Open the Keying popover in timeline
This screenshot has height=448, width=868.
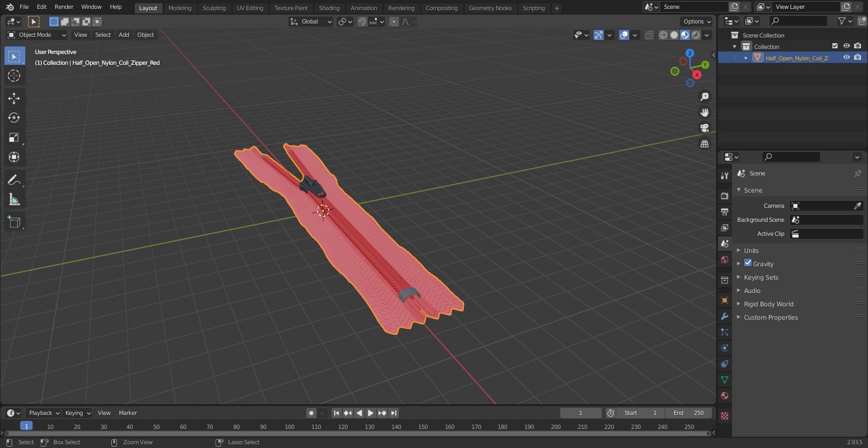tap(78, 413)
